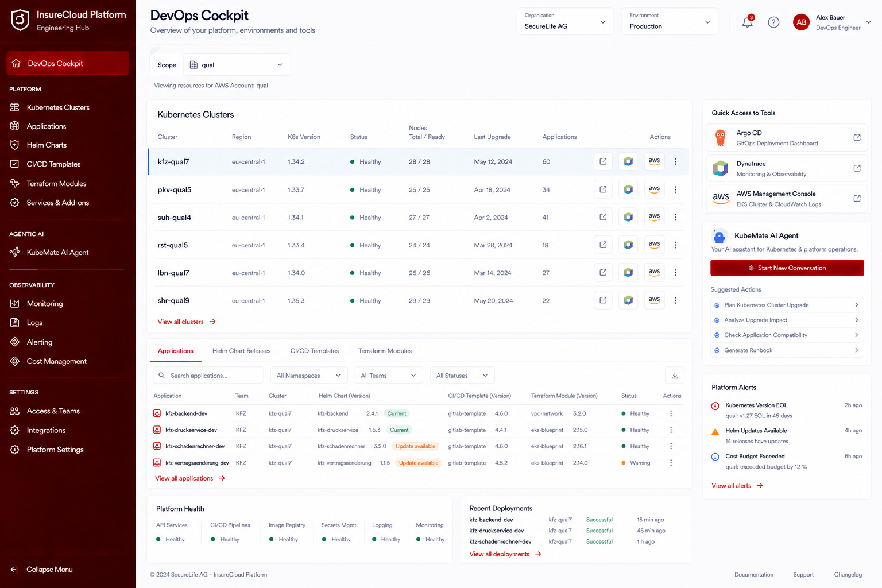The height and width of the screenshot is (588, 882).
Task: Click the InsureCloud Platform shield logo
Action: click(20, 20)
